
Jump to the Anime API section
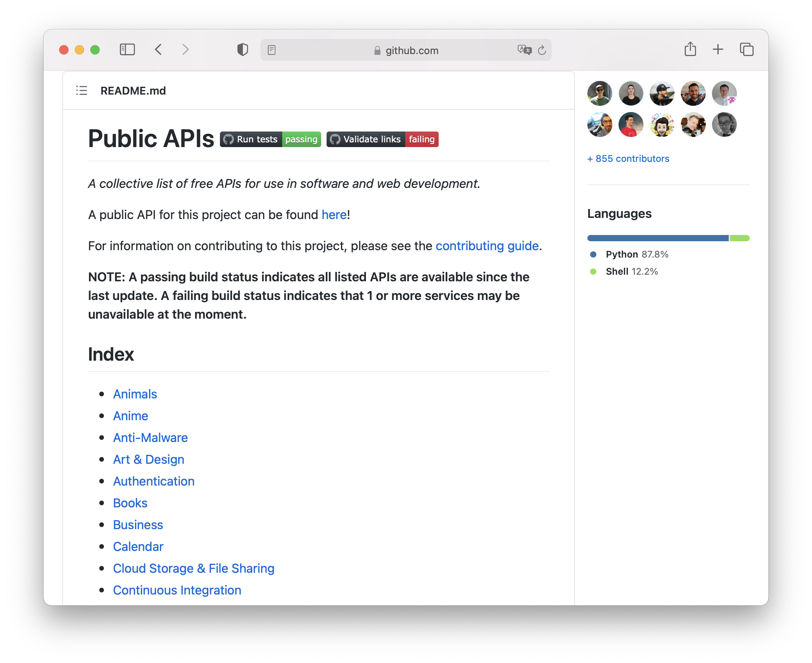130,416
